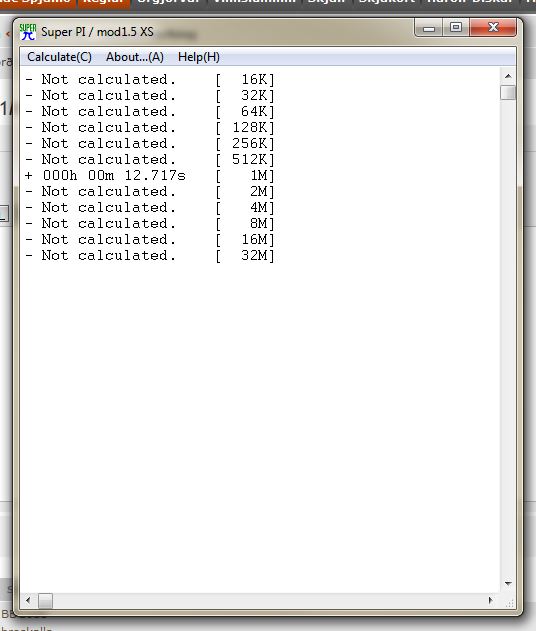Click the 512K Not calculated line
Viewport: 536px width, 631px height.
tap(150, 160)
